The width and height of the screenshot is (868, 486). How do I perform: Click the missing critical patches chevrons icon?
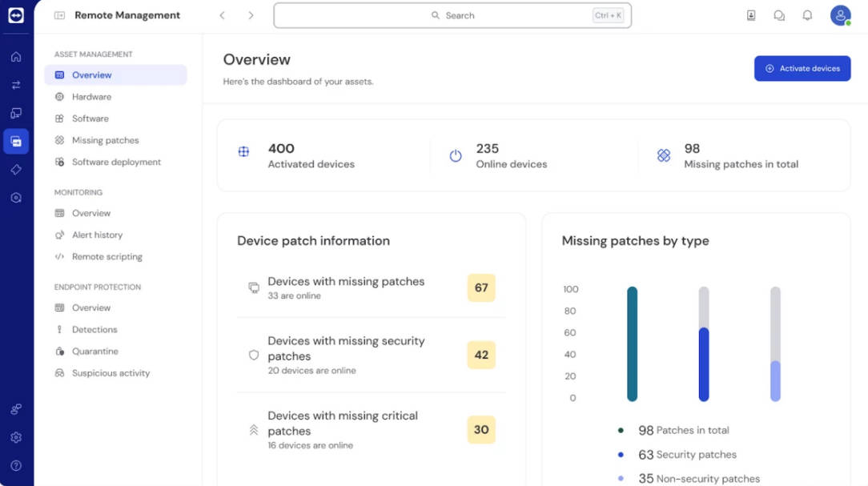point(254,429)
